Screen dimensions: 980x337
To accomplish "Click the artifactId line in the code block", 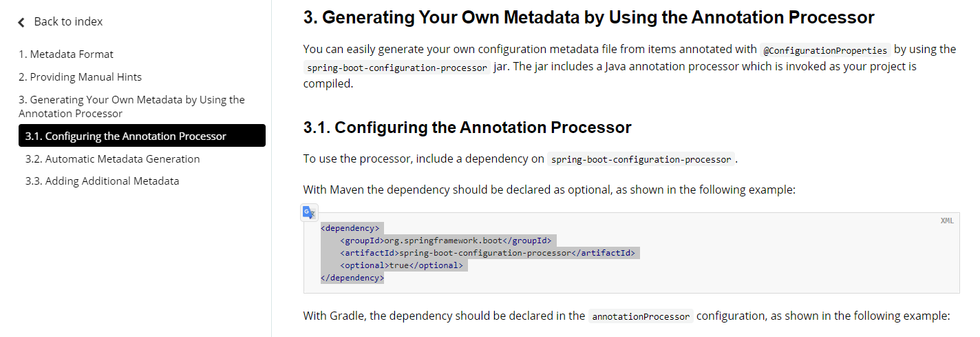I will pos(487,253).
